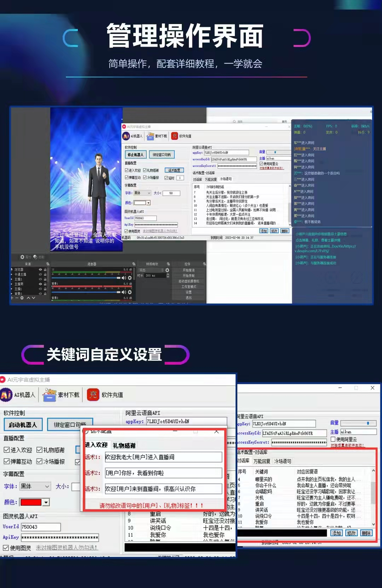
Task: Uncheck 进入欢迎 in the top screenshot
Action: tap(127, 170)
